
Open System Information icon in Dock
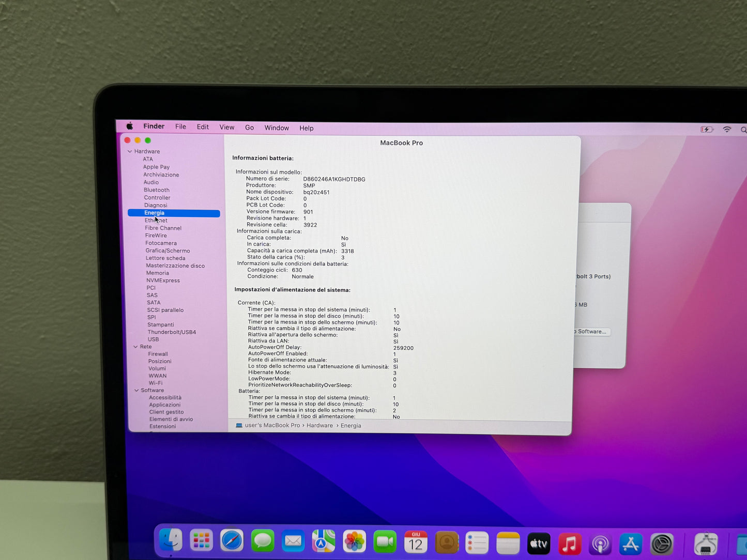[x=706, y=545]
